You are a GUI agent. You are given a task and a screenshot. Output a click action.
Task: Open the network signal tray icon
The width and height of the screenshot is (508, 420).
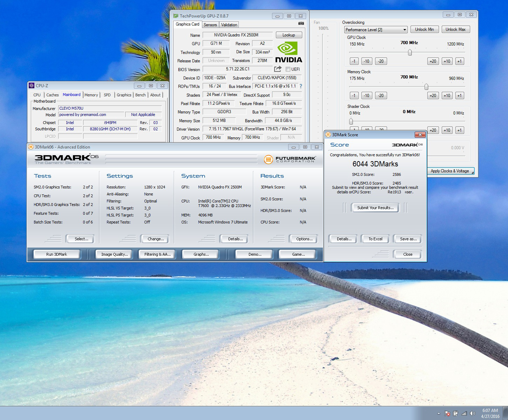pyautogui.click(x=464, y=413)
